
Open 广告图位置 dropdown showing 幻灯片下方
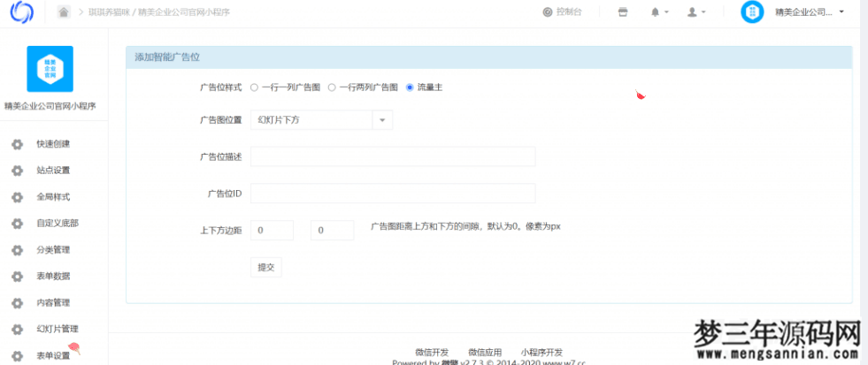coord(321,120)
